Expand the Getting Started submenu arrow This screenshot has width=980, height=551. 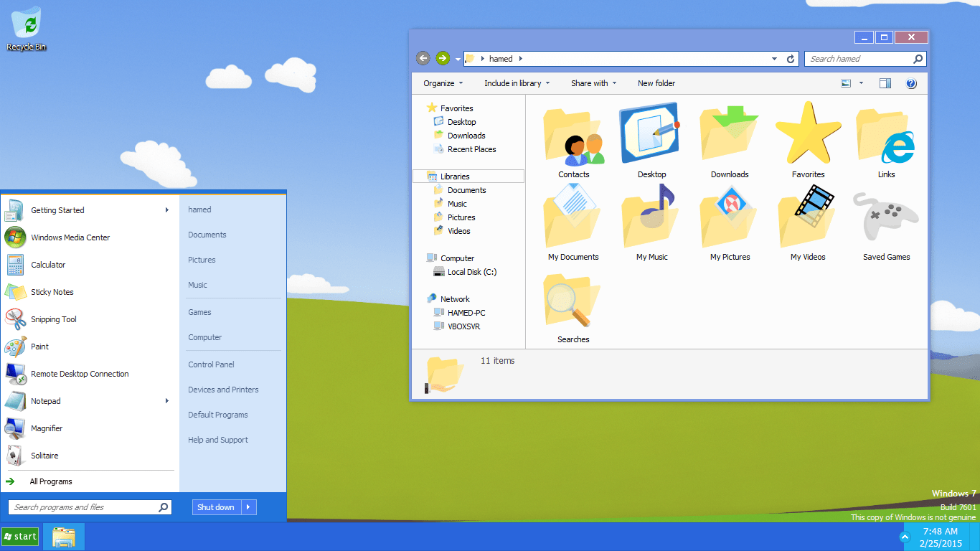[167, 210]
